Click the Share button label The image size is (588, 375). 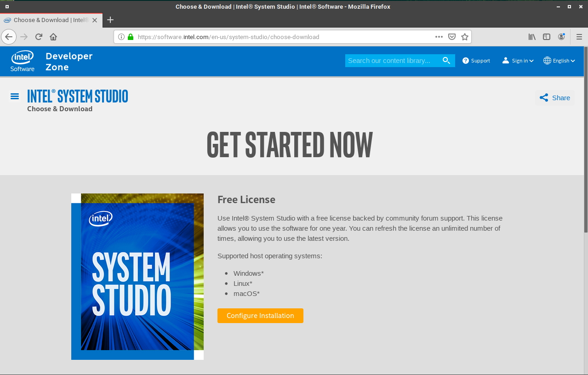click(x=561, y=98)
